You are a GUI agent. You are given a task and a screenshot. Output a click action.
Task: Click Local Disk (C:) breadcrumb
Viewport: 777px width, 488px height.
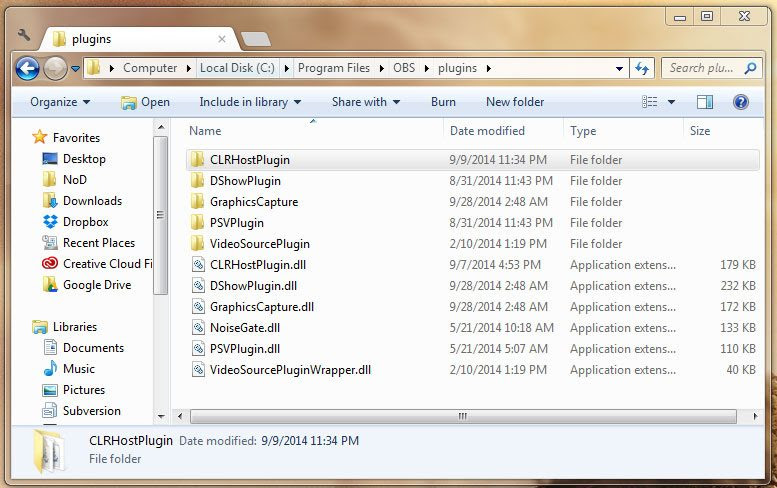click(237, 68)
